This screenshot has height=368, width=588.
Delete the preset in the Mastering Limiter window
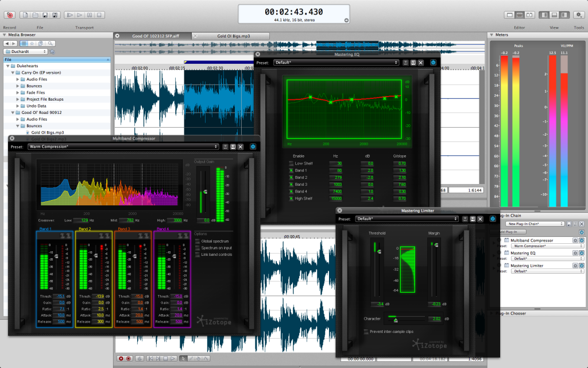[481, 219]
